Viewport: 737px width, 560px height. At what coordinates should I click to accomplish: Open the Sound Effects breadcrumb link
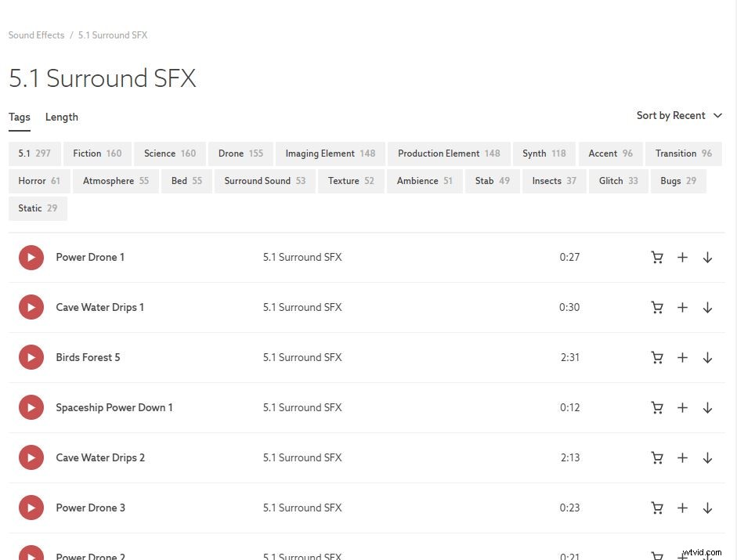36,34
